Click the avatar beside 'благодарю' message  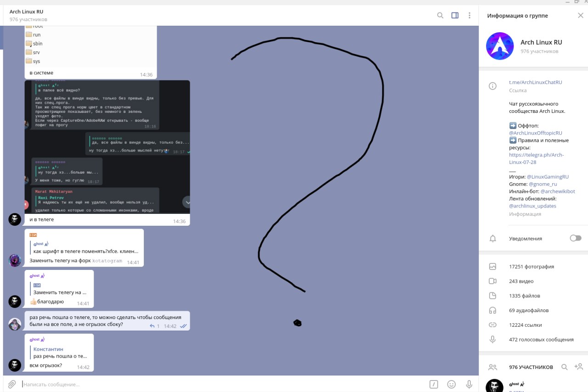click(15, 301)
